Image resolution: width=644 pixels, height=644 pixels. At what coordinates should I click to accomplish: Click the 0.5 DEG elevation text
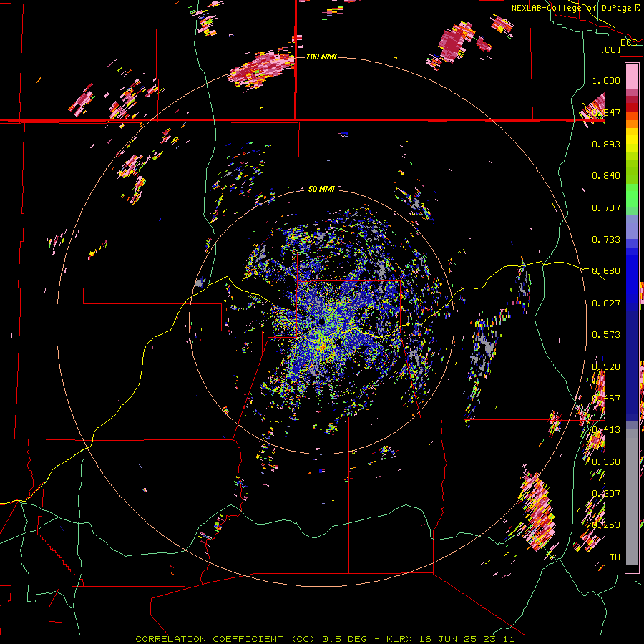344,639
